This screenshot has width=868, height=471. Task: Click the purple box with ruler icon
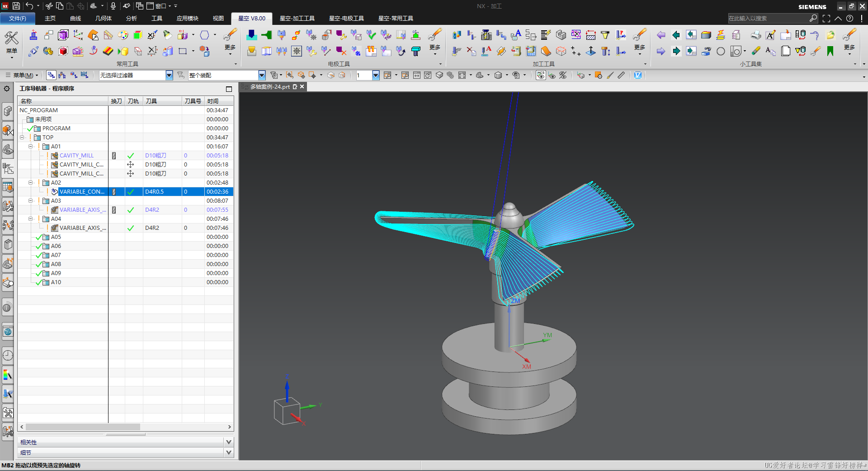tap(78, 51)
